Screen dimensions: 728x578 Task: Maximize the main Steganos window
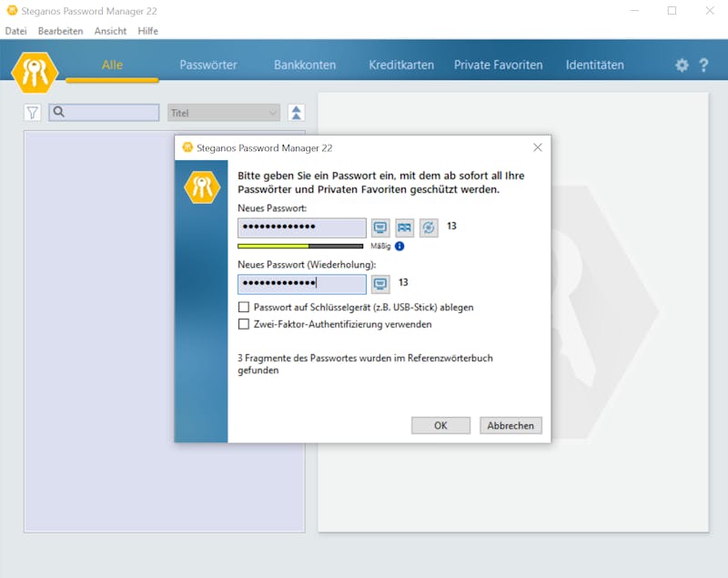tap(672, 10)
